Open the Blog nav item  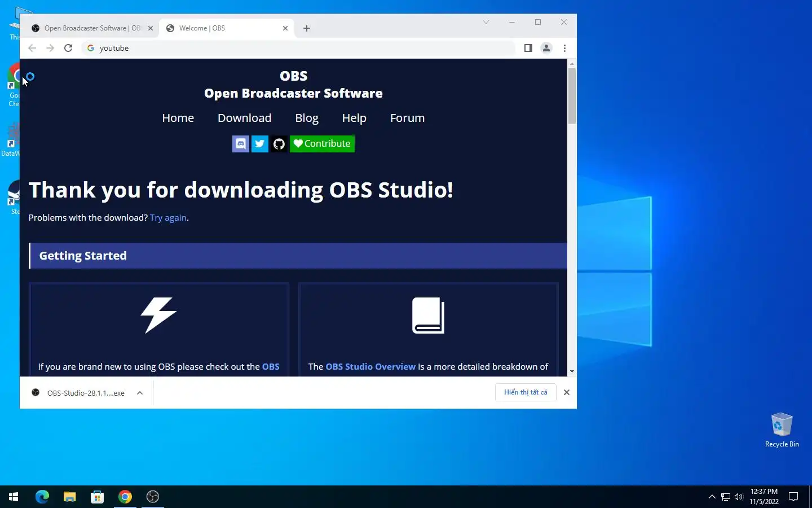coord(307,118)
